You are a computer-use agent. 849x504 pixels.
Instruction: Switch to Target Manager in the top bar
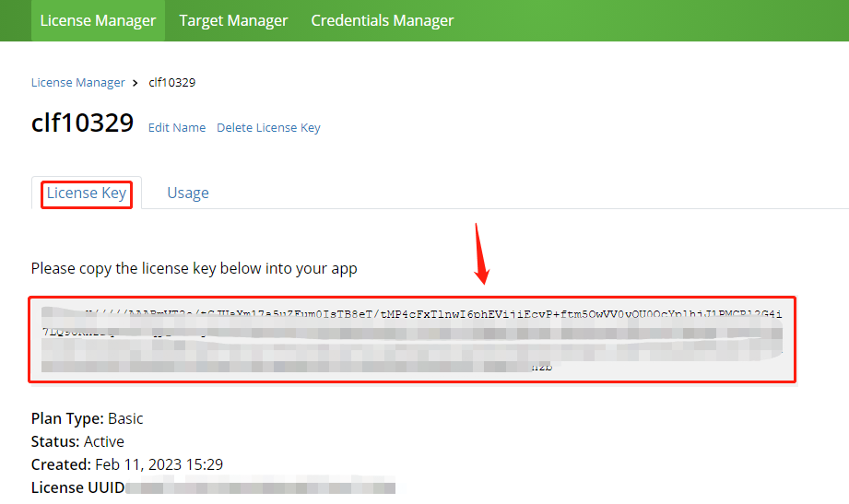click(x=233, y=20)
